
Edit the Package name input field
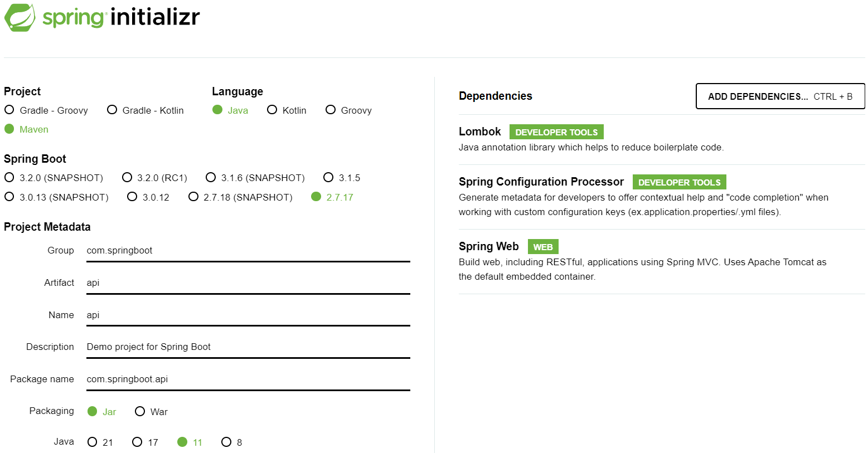248,379
